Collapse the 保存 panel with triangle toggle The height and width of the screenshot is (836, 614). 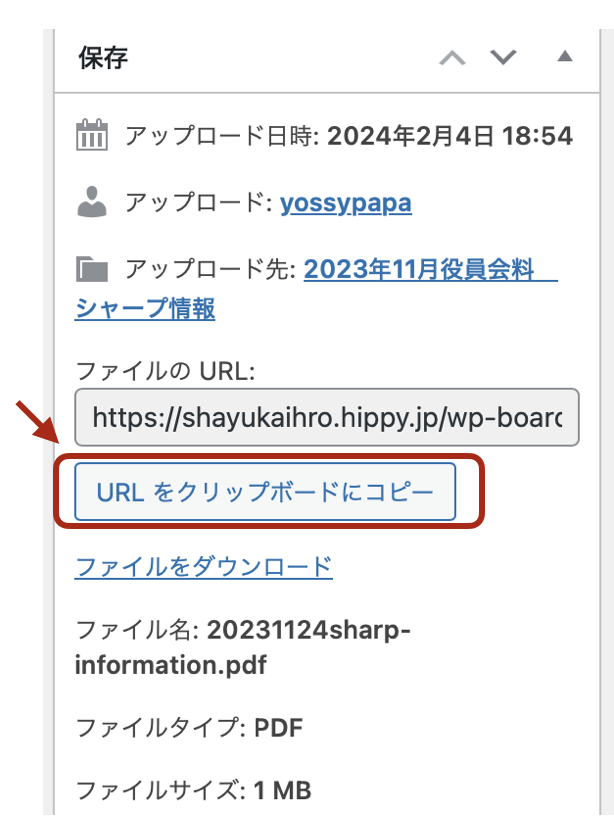coord(564,57)
